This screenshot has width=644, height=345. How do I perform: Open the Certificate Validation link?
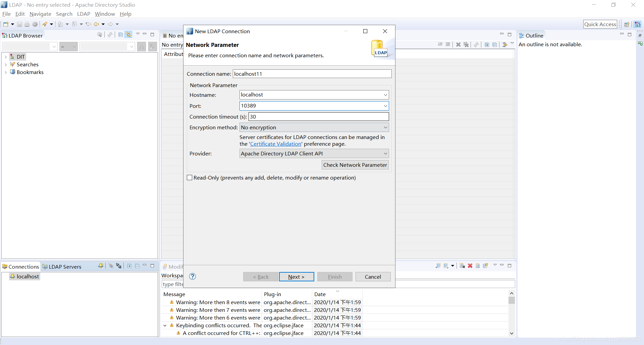coord(276,144)
